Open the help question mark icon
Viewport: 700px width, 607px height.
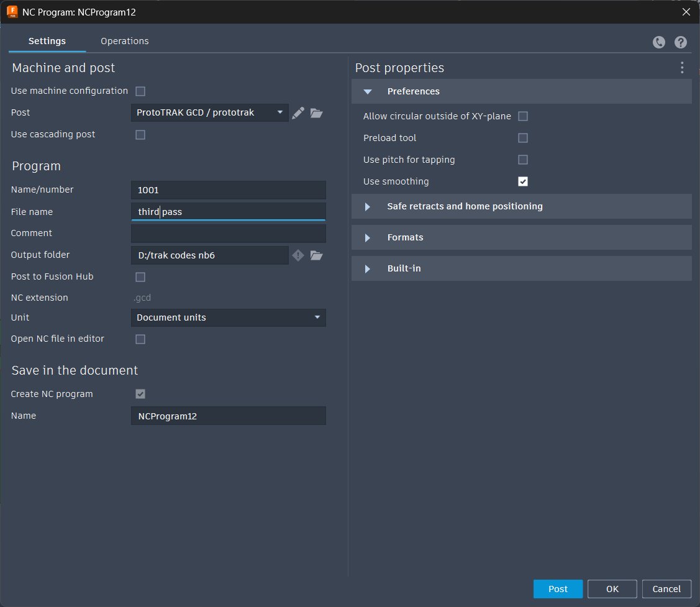(680, 42)
